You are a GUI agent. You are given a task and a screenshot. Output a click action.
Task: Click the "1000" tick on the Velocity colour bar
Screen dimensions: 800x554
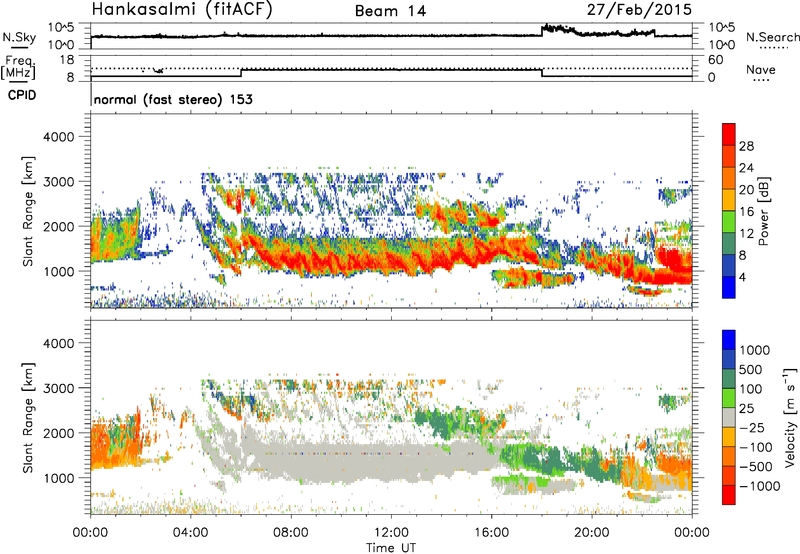[755, 349]
